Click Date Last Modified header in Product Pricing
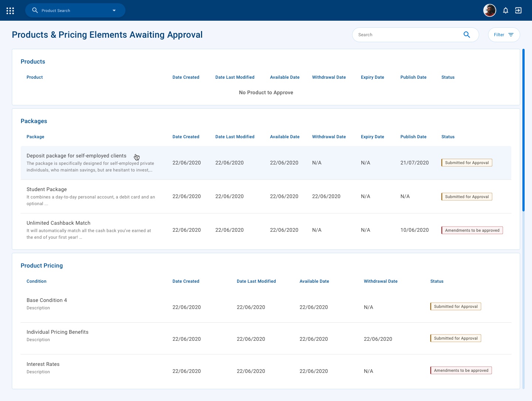Image resolution: width=532 pixels, height=401 pixels. click(256, 281)
